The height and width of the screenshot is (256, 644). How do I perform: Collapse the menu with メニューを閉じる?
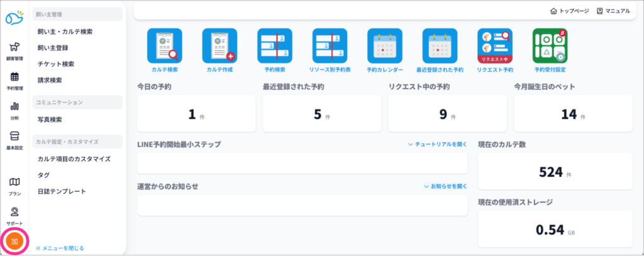(60, 248)
